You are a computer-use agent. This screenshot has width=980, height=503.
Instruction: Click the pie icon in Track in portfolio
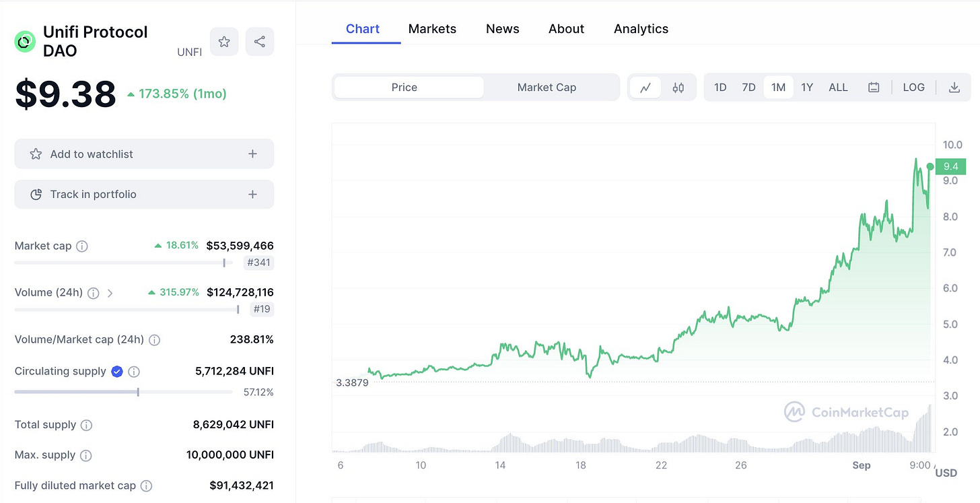pyautogui.click(x=36, y=195)
